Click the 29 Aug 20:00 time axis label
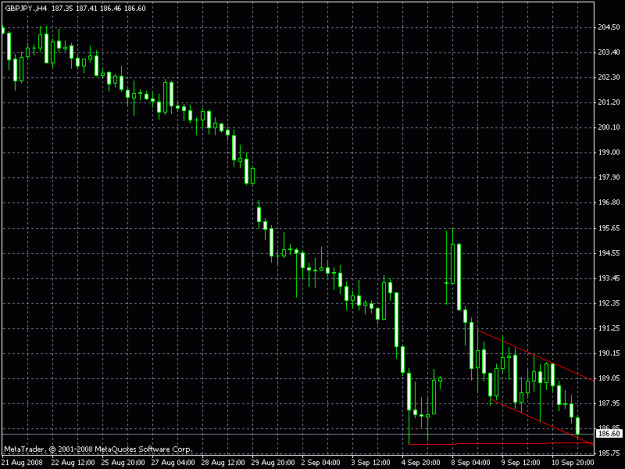The image size is (625, 469). coord(273,463)
